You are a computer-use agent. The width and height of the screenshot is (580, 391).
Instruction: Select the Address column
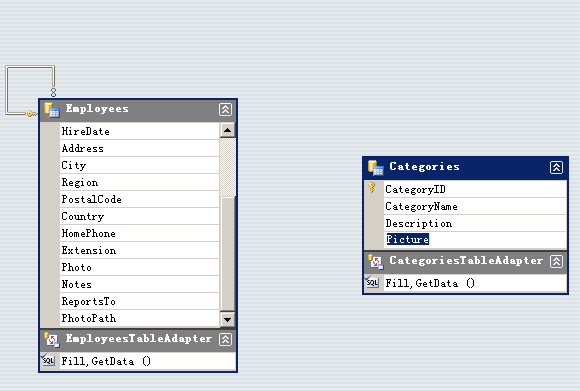coord(139,148)
